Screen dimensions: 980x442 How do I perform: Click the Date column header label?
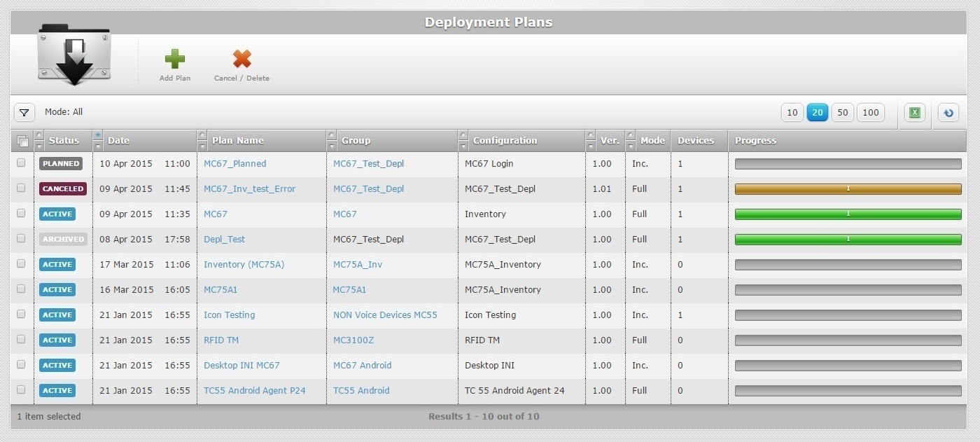pyautogui.click(x=119, y=140)
